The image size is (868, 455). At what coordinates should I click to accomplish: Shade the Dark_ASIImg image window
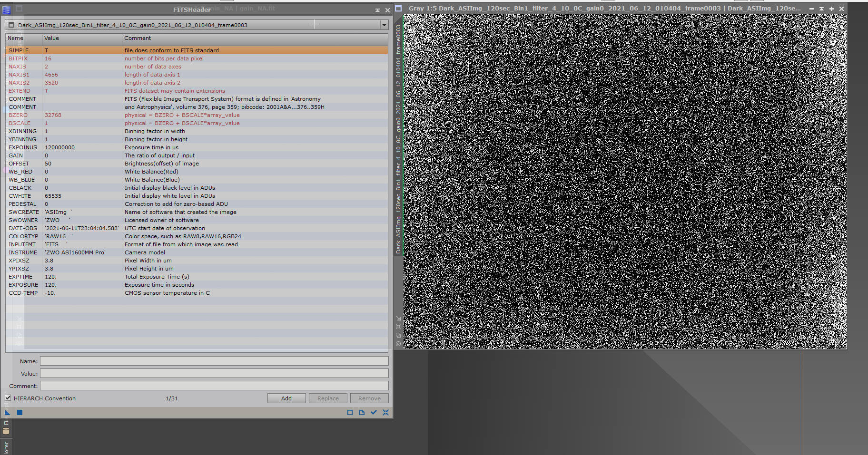coord(821,9)
